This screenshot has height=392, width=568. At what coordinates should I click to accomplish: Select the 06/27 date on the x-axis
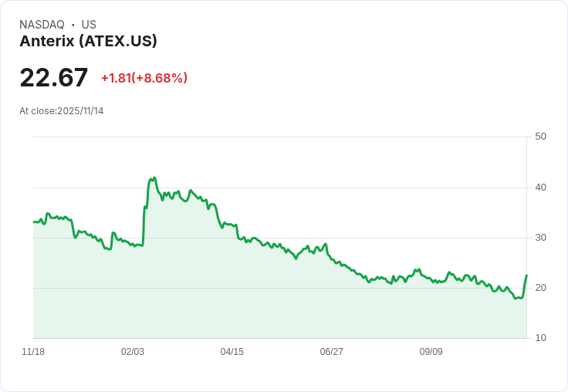(x=332, y=352)
